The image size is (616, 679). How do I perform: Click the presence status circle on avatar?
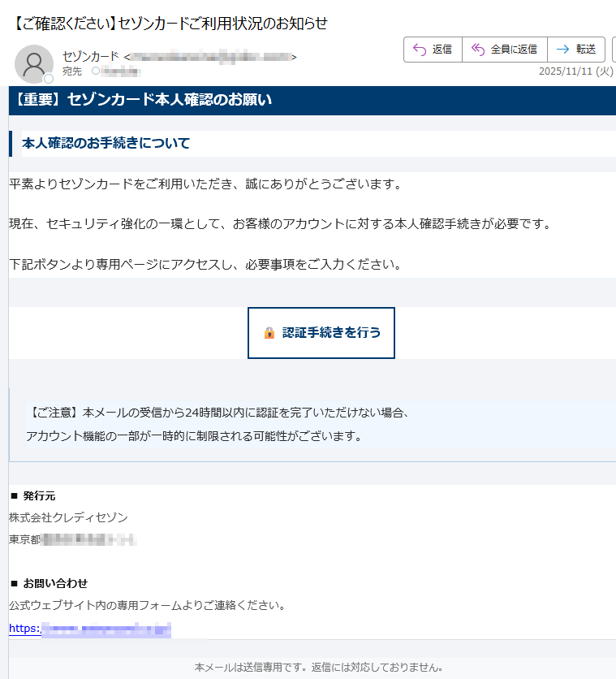tap(49, 79)
